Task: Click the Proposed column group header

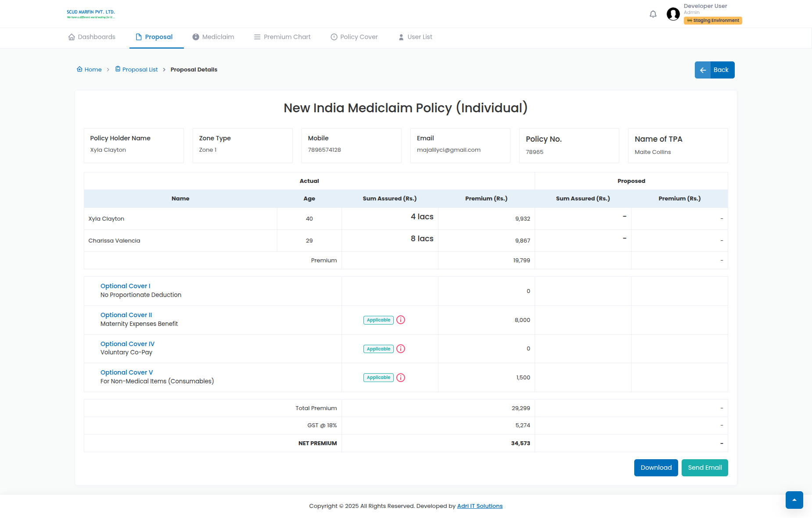Action: 631,181
